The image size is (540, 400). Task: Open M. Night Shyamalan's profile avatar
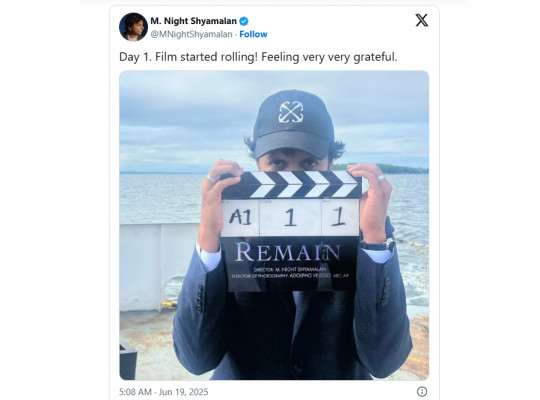coord(133,27)
